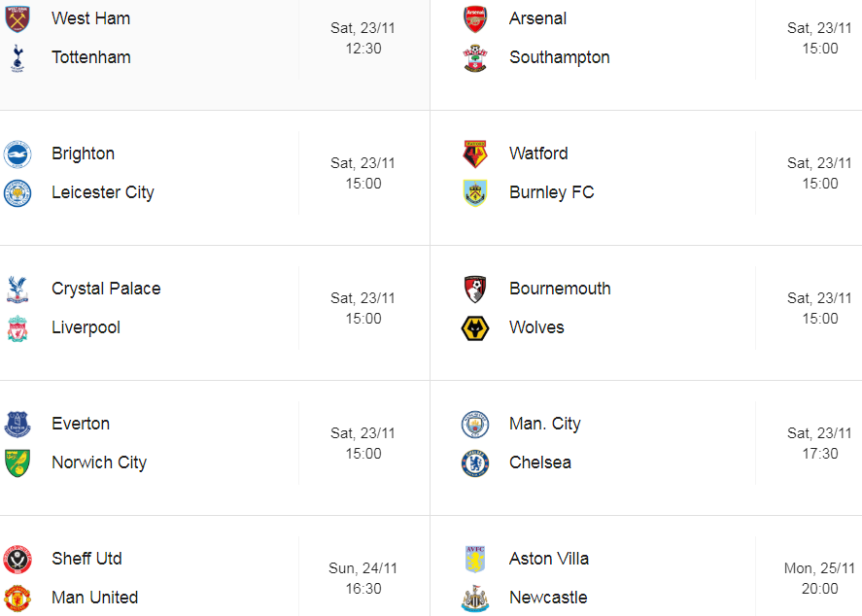Click the Southampton team name
The width and height of the screenshot is (862, 616).
pyautogui.click(x=560, y=57)
